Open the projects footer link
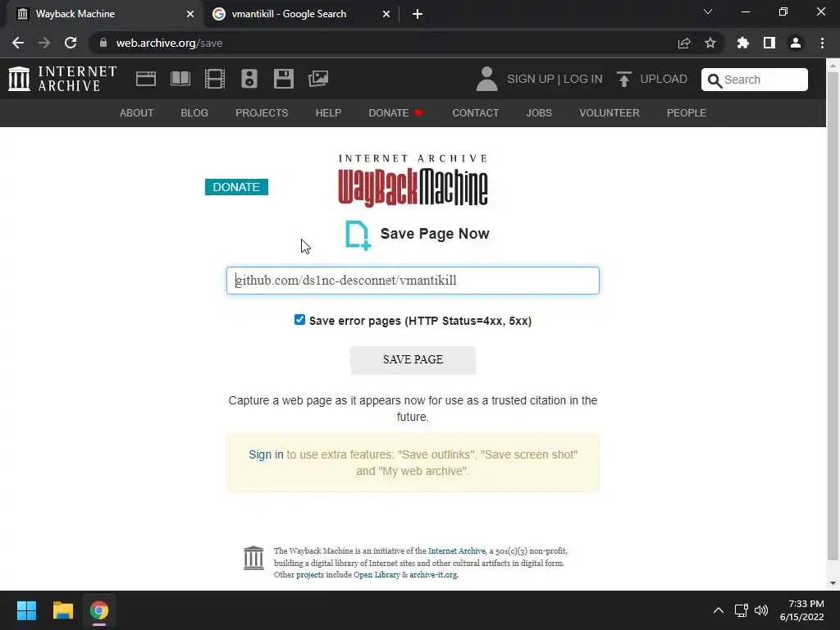This screenshot has width=840, height=630. pyautogui.click(x=310, y=575)
